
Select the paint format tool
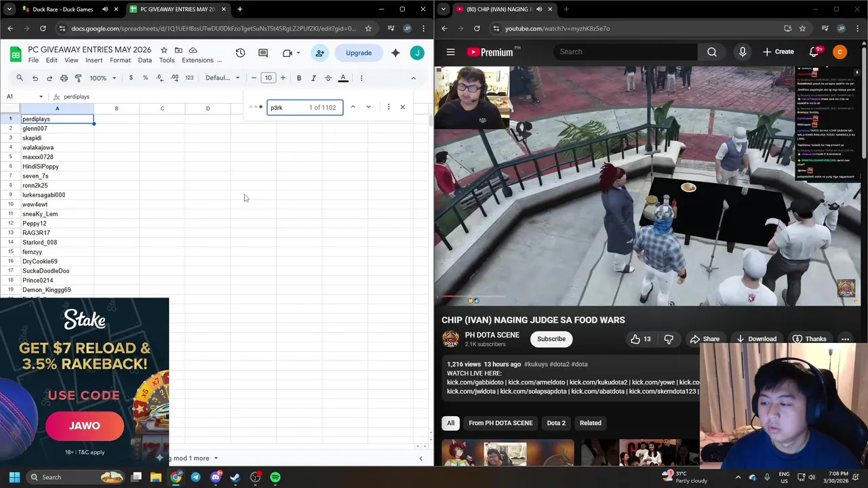click(78, 78)
